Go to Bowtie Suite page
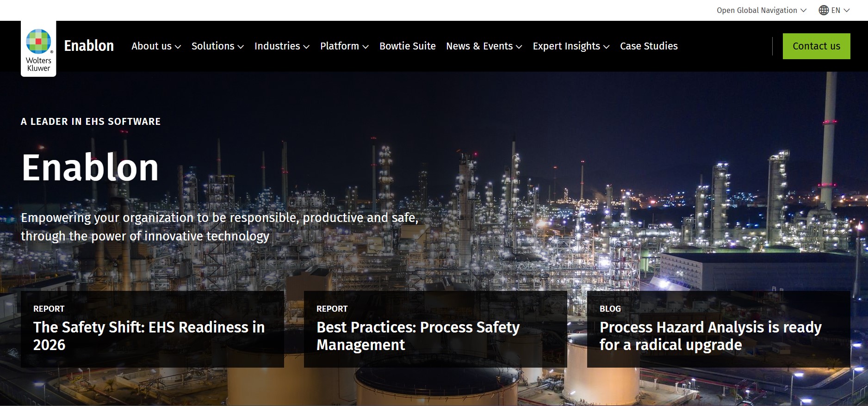Image resolution: width=868 pixels, height=406 pixels. point(408,46)
